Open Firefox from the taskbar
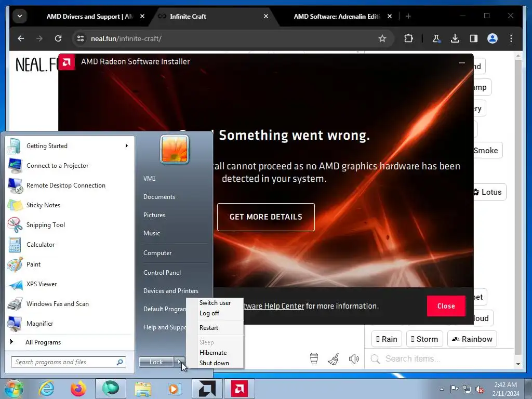The height and width of the screenshot is (399, 532). pyautogui.click(x=78, y=389)
